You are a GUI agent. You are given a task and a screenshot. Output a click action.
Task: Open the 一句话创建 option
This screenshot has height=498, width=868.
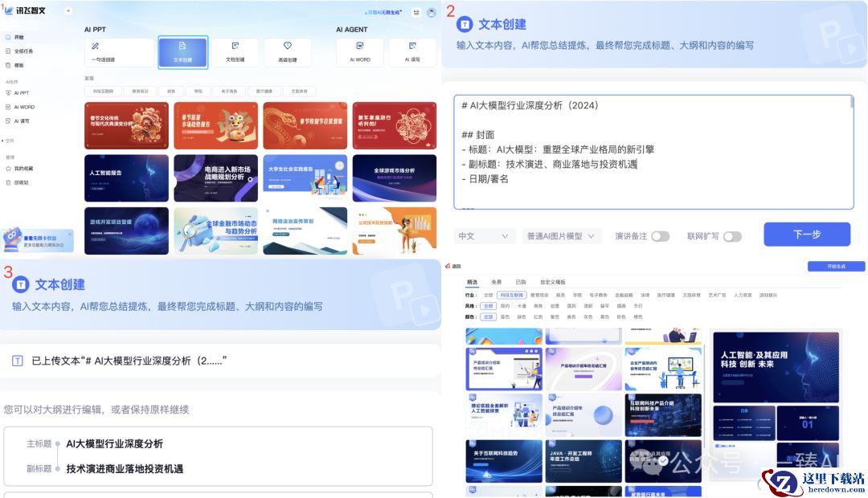[x=119, y=52]
